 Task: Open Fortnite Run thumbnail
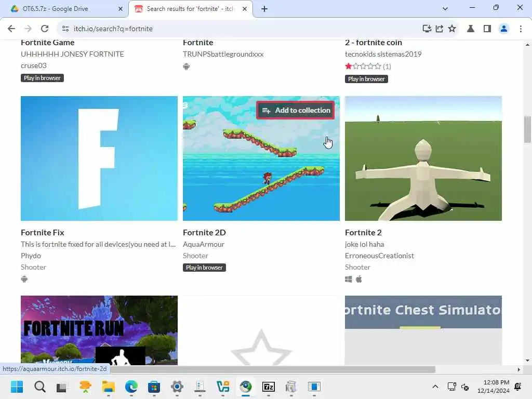[99, 330]
